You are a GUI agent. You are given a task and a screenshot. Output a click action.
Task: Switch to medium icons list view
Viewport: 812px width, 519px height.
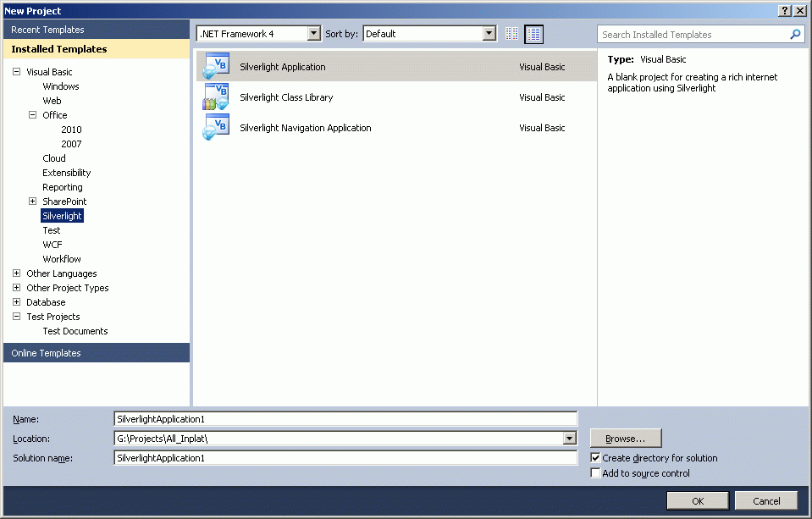(x=534, y=34)
